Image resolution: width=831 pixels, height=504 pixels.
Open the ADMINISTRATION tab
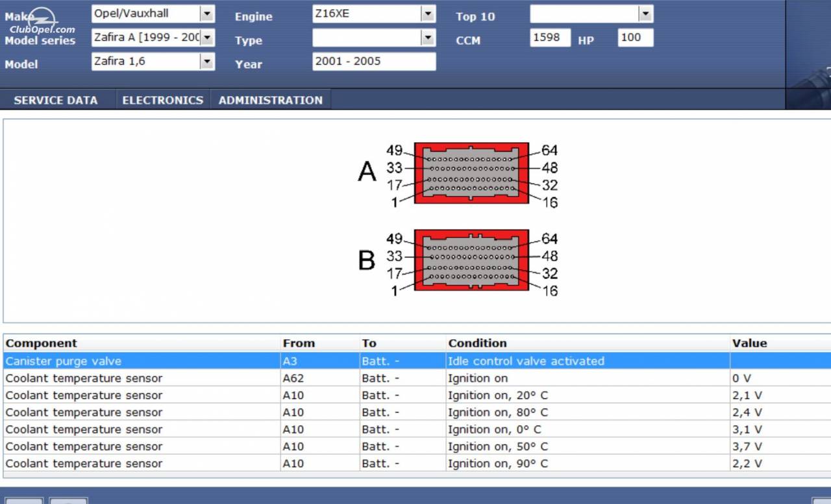(271, 100)
